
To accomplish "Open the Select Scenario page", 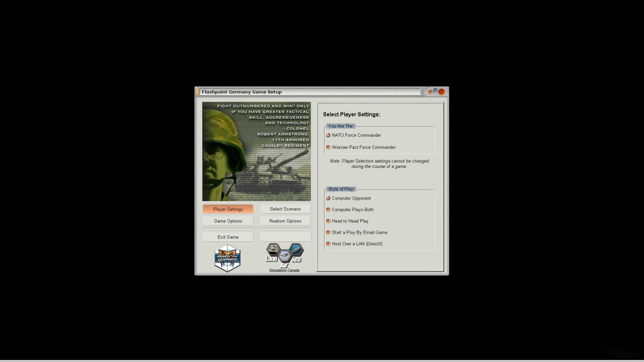I will [x=285, y=209].
